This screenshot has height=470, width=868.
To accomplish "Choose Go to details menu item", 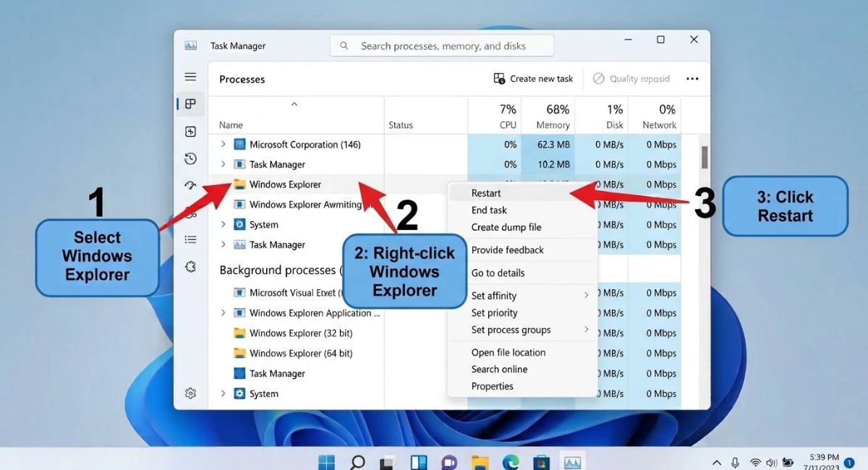I will click(x=522, y=273).
